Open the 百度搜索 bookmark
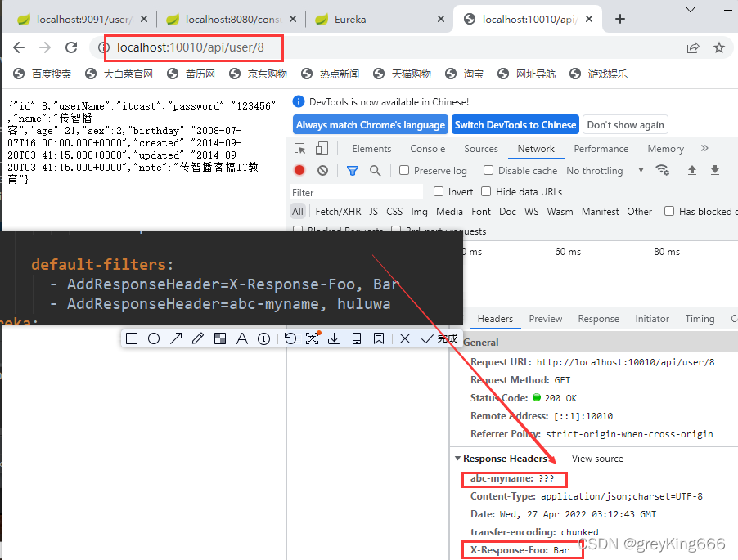738x560 pixels. (x=42, y=74)
